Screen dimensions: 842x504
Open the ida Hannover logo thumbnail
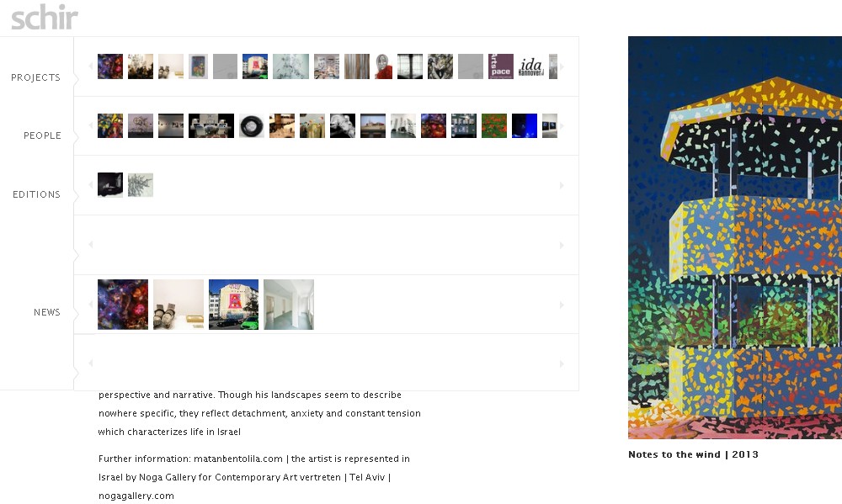point(531,66)
